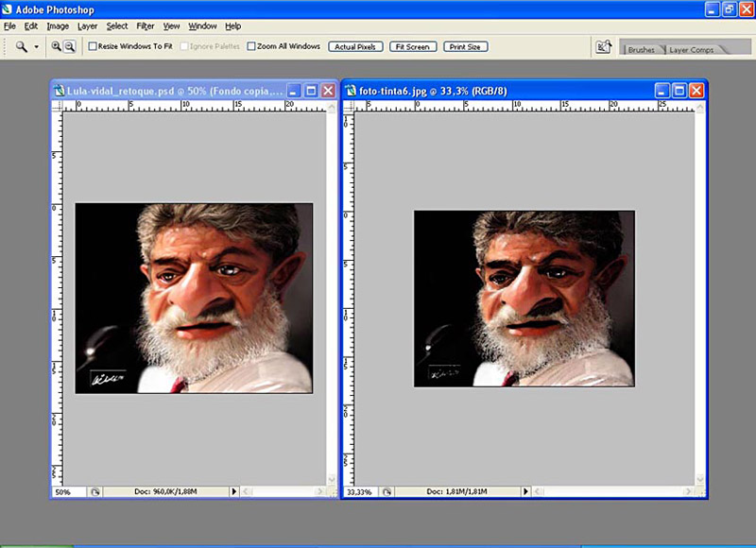This screenshot has width=756, height=548.
Task: Click the Zoom In magnifier button
Action: (57, 46)
